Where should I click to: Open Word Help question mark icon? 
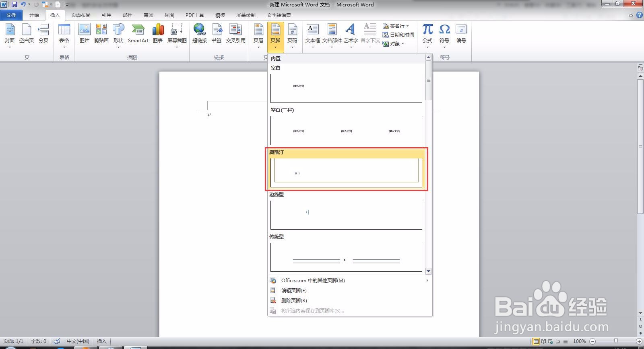point(640,15)
